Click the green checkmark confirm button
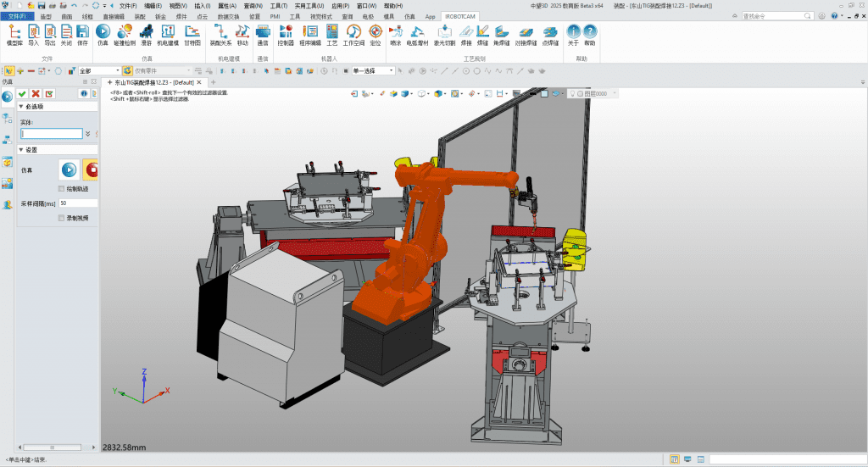Viewport: 868px width, 467px height. (x=22, y=93)
